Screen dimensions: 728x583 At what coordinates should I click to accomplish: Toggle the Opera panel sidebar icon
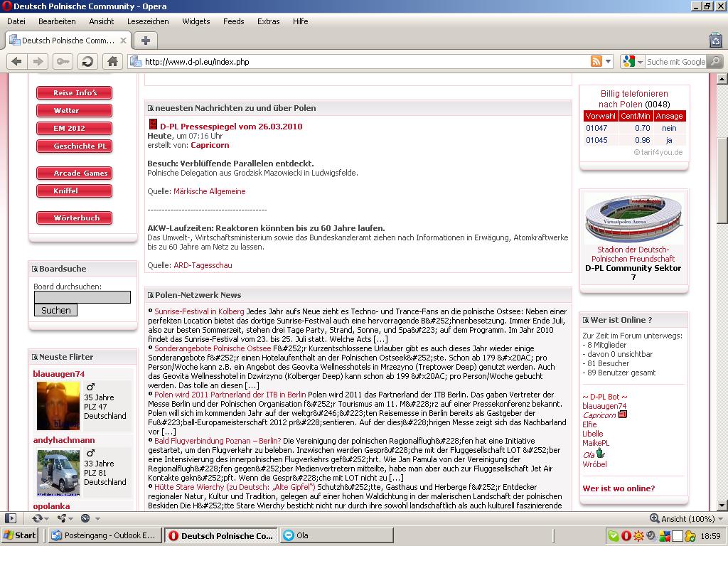(11, 518)
